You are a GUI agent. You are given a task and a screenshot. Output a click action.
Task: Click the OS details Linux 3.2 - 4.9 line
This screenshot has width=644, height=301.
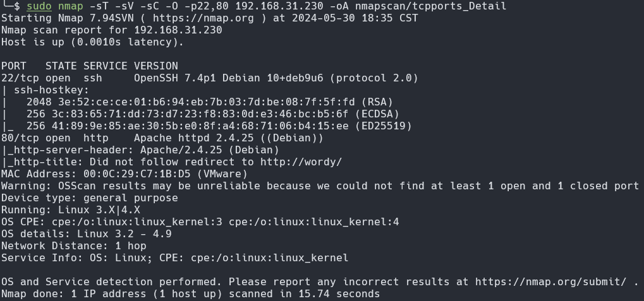[86, 233]
